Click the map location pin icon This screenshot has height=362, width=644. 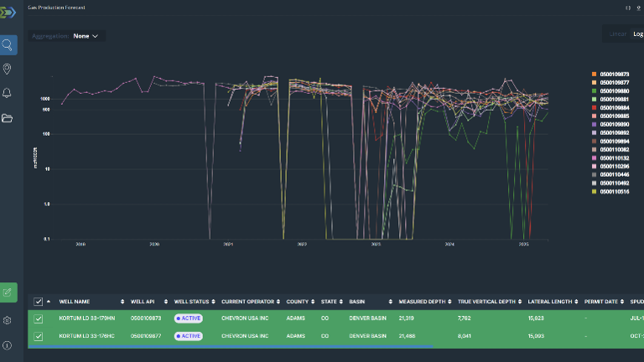(8, 69)
